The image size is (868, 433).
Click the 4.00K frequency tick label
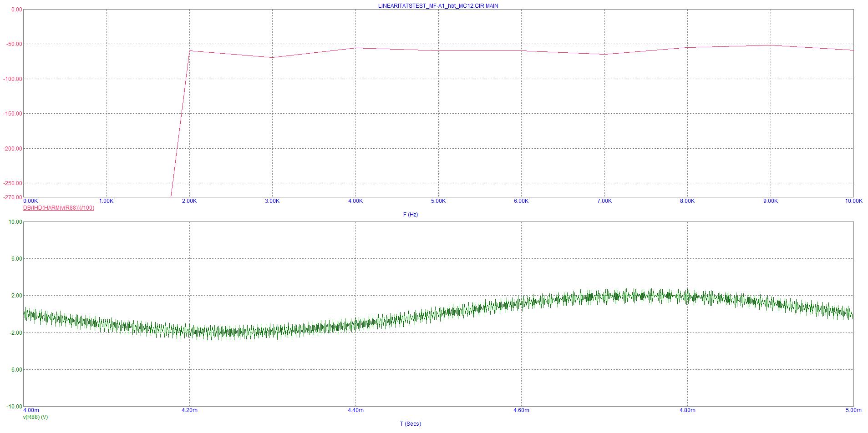[355, 201]
